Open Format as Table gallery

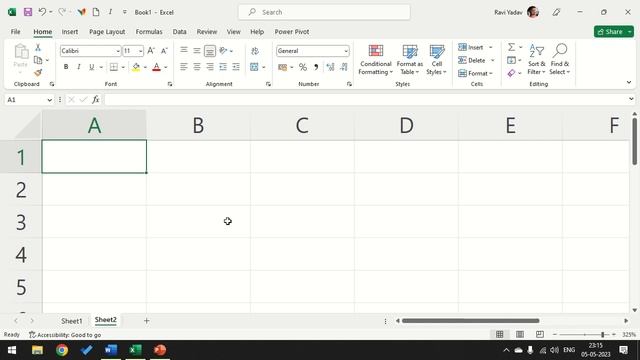coord(409,60)
